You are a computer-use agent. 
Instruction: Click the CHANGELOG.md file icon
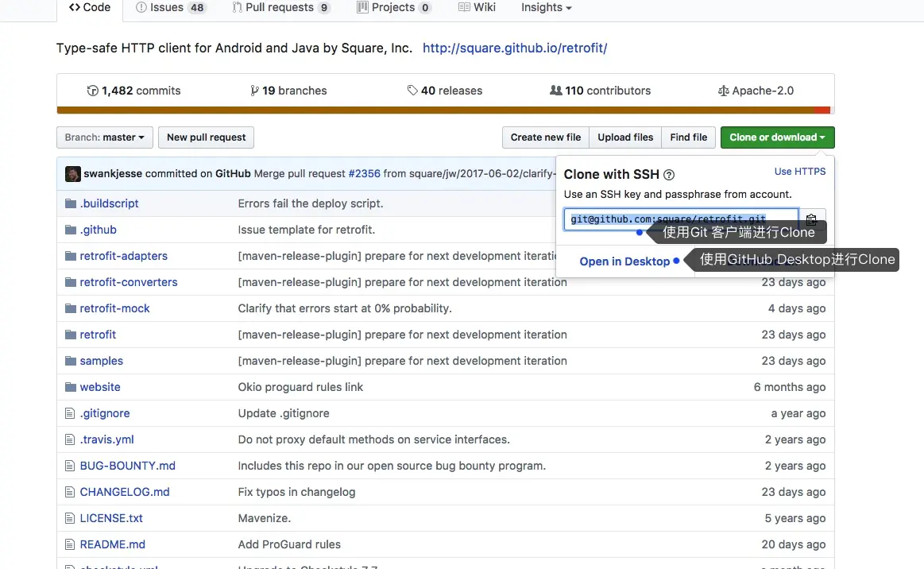click(x=70, y=493)
